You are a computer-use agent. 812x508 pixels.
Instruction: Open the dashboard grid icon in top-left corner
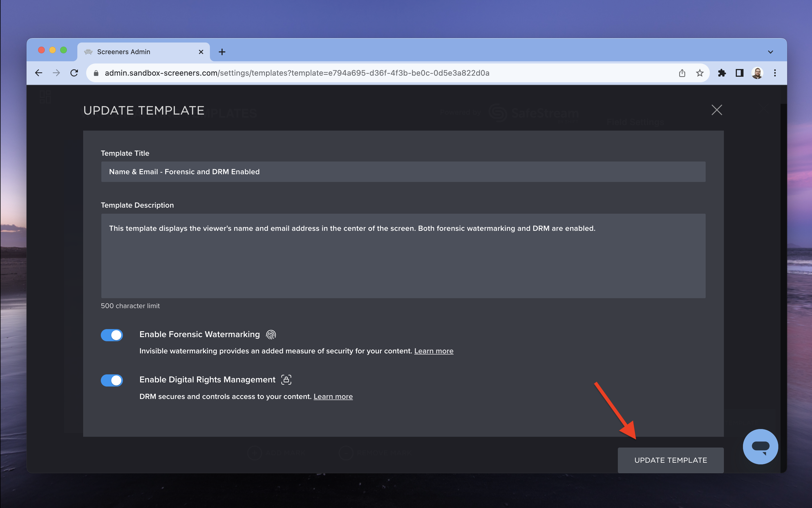(x=46, y=96)
